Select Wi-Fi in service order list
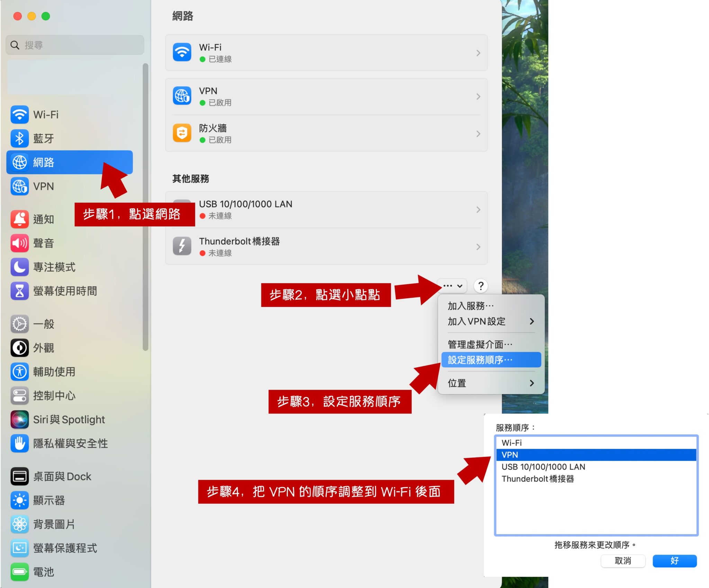Screen dimensions: 709x588 596,443
